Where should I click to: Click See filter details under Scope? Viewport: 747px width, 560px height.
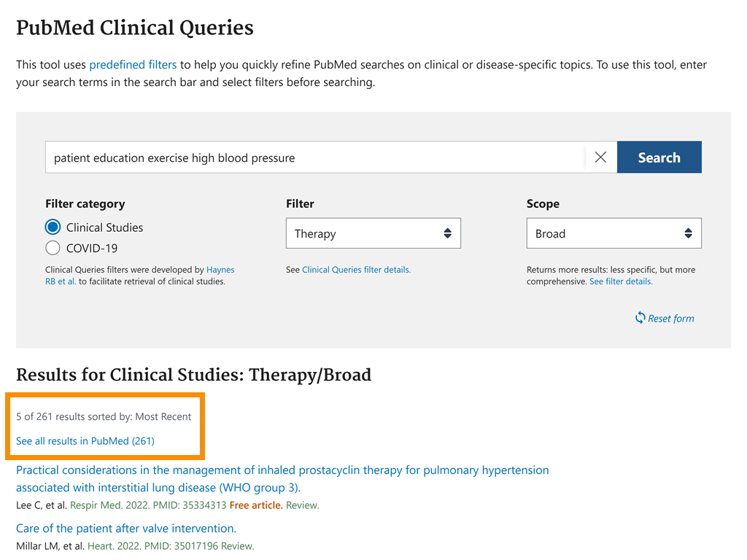tap(621, 281)
